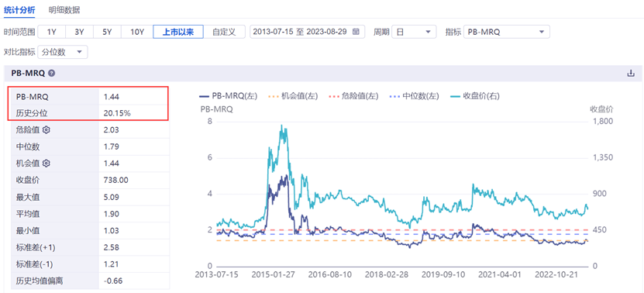Image resolution: width=644 pixels, height=293 pixels.
Task: Switch to the 统计分析 tab
Action: tap(19, 10)
